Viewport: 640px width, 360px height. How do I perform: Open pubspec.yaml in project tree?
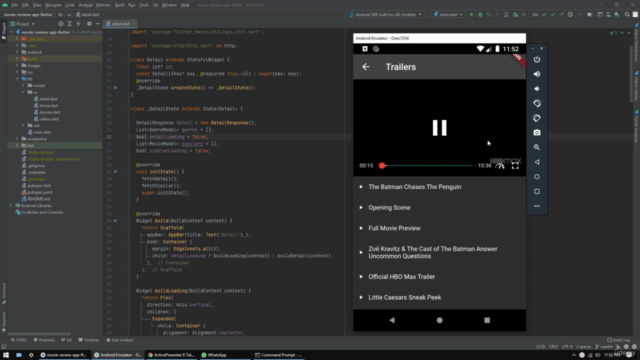coord(40,192)
